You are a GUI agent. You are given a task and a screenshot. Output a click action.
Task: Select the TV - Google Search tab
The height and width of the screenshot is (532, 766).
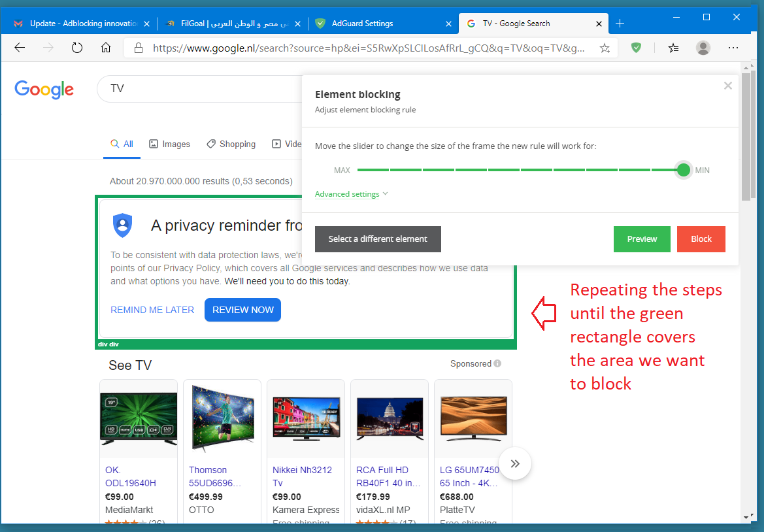click(x=533, y=24)
